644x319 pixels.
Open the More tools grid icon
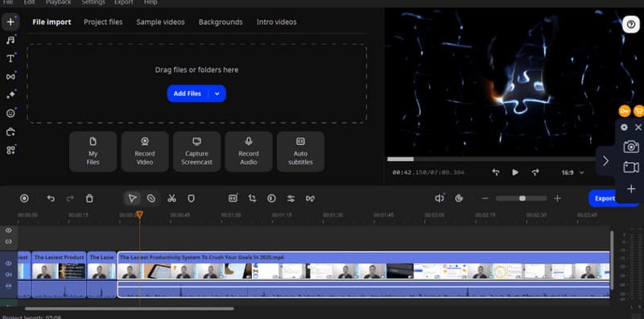tap(10, 150)
